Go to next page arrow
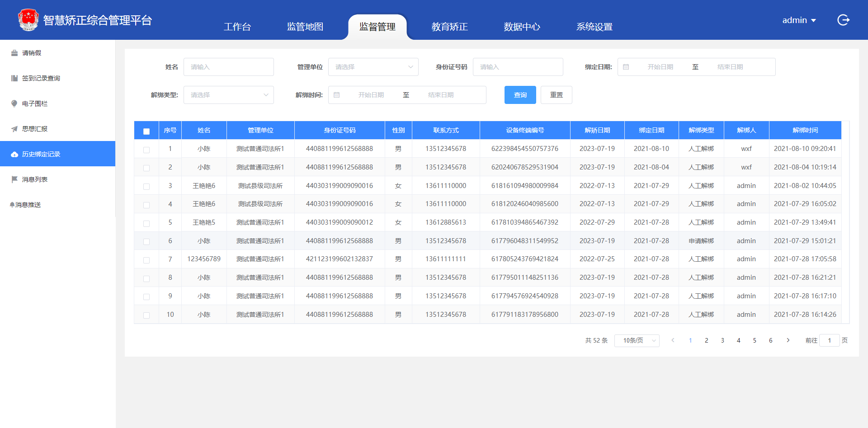 [788, 340]
